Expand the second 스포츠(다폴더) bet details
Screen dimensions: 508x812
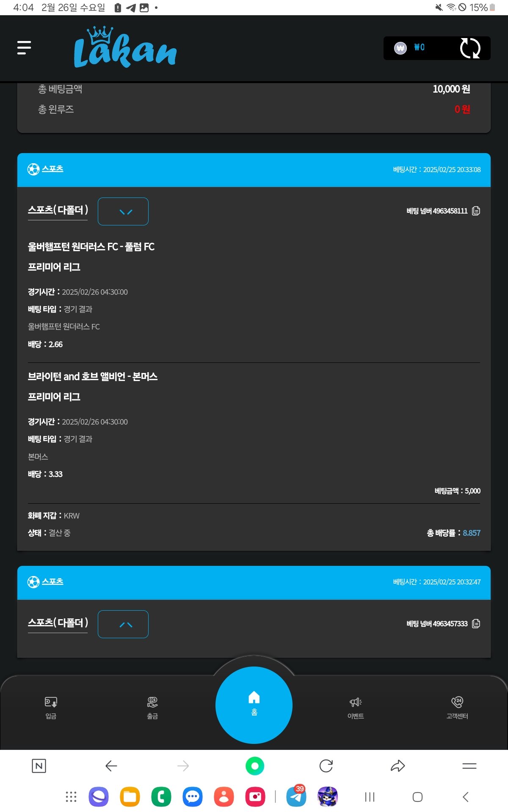[123, 624]
